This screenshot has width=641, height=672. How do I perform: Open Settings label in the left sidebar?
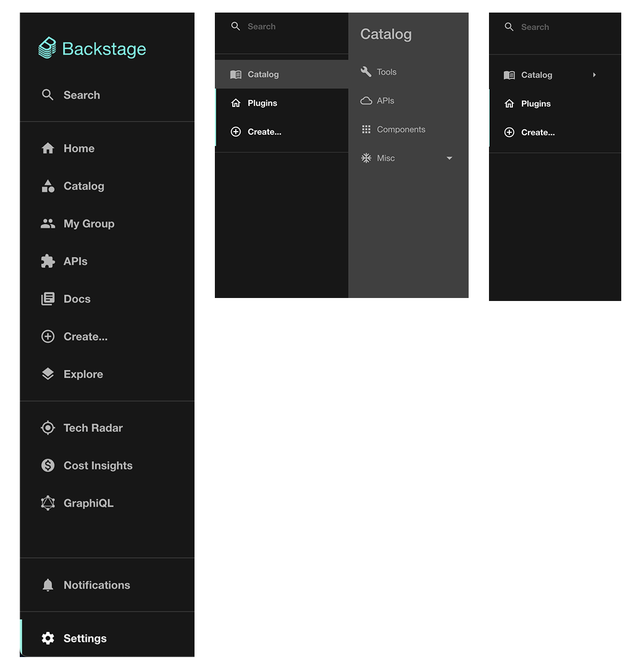[x=85, y=638]
